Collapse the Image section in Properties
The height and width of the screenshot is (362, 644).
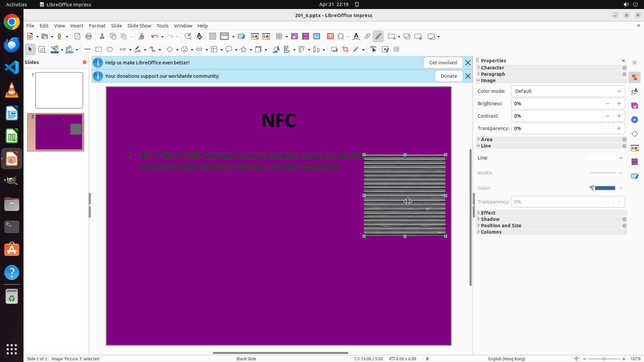coord(488,80)
